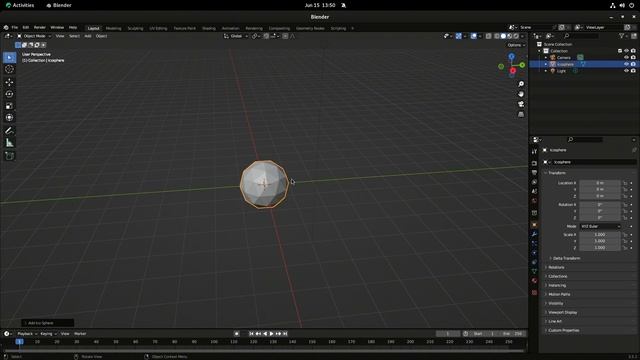The width and height of the screenshot is (640, 360).
Task: Activate the Rotate tool
Action: click(9, 94)
